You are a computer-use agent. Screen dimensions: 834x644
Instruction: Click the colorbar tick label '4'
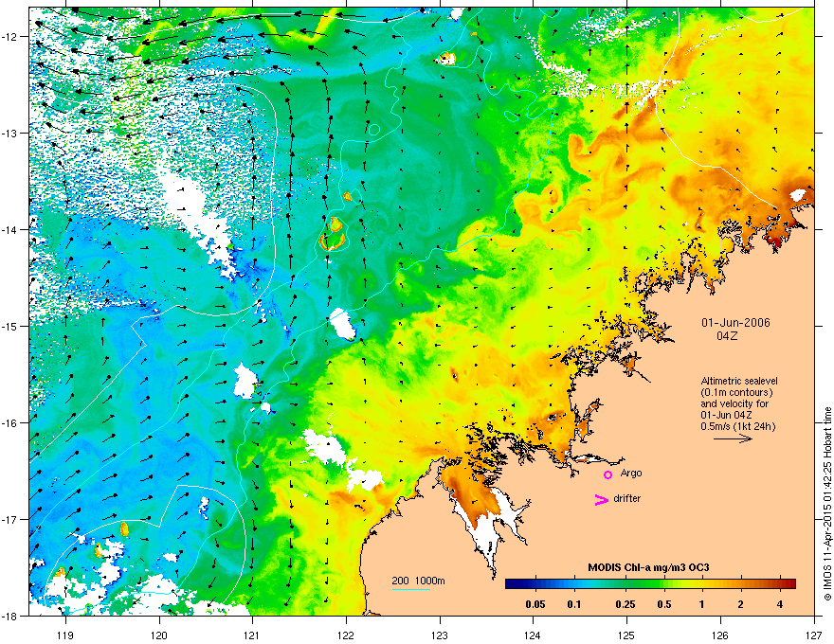pos(780,604)
